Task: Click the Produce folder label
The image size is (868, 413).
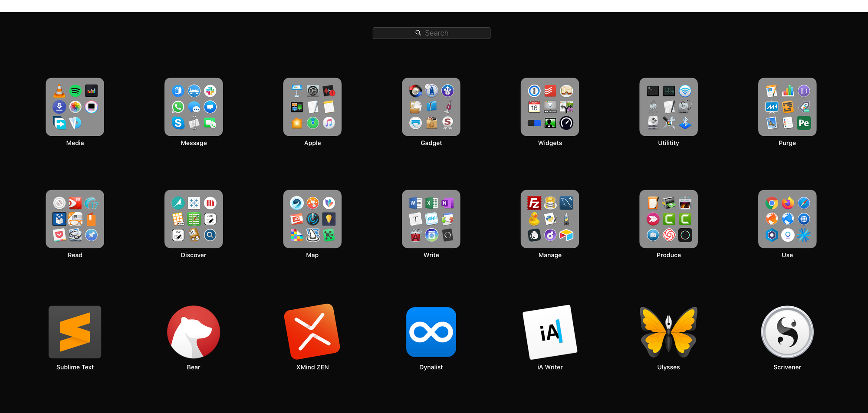Action: [668, 255]
